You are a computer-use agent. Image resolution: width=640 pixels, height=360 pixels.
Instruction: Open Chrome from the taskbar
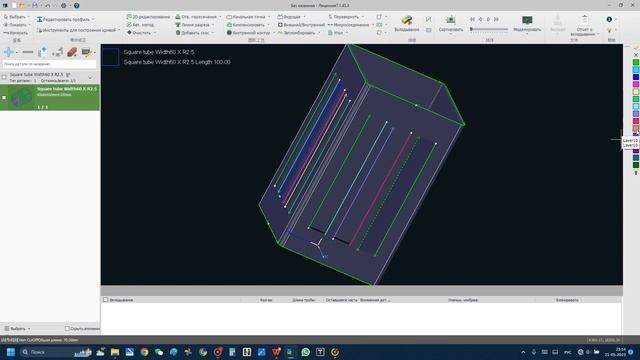click(x=144, y=352)
